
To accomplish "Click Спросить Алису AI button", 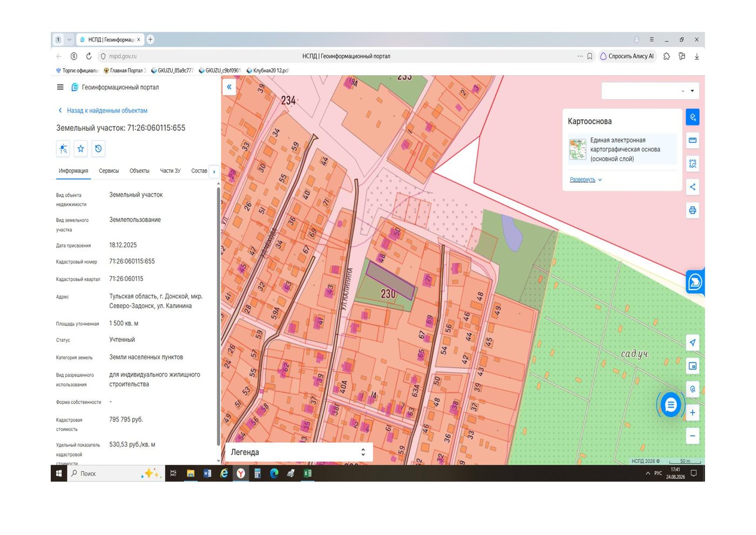I will click(627, 56).
